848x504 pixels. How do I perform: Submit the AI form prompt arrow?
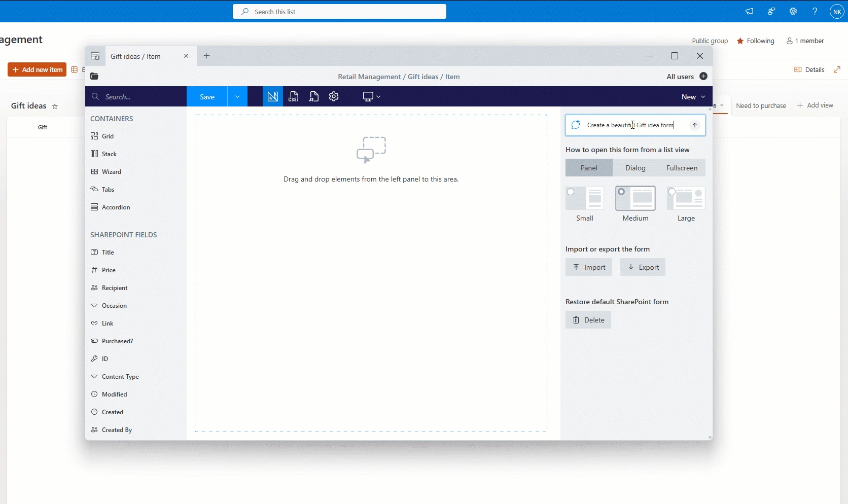[x=695, y=125]
